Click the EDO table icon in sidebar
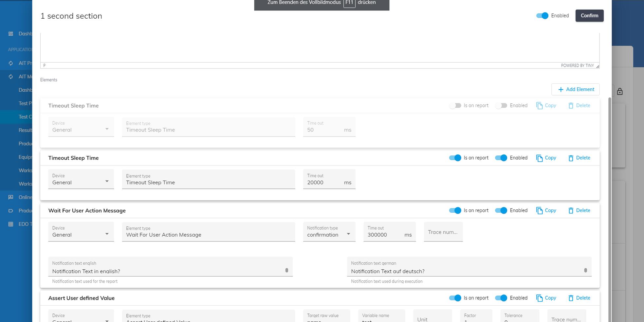The height and width of the screenshot is (322, 644). 11,224
